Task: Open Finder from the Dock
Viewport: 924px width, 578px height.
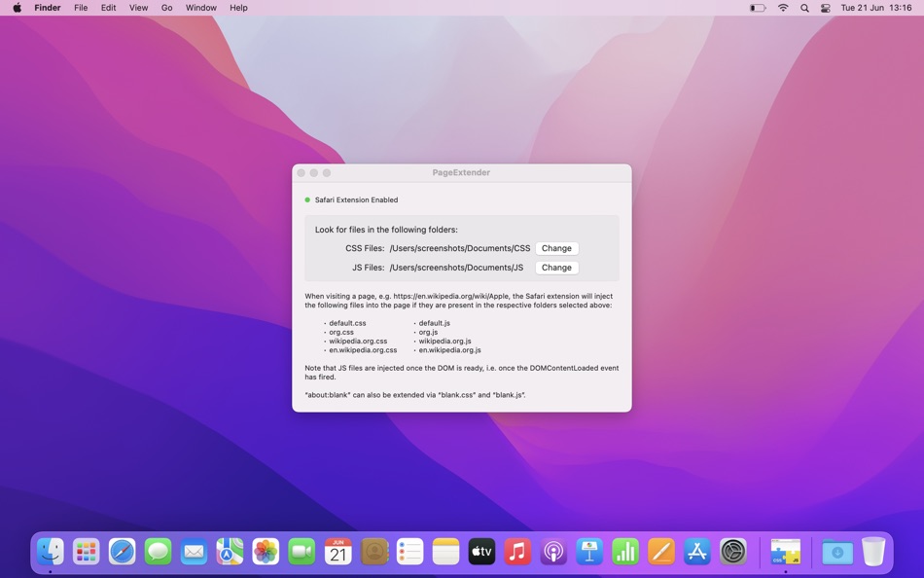Action: 50,552
